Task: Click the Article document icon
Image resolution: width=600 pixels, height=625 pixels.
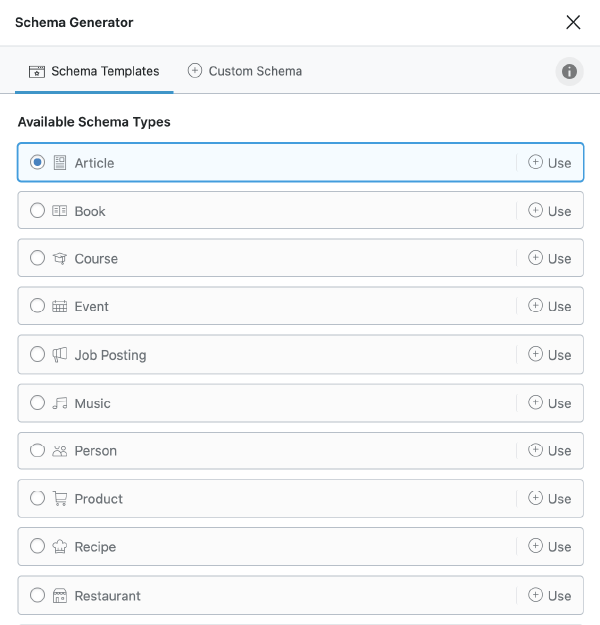Action: 60,163
